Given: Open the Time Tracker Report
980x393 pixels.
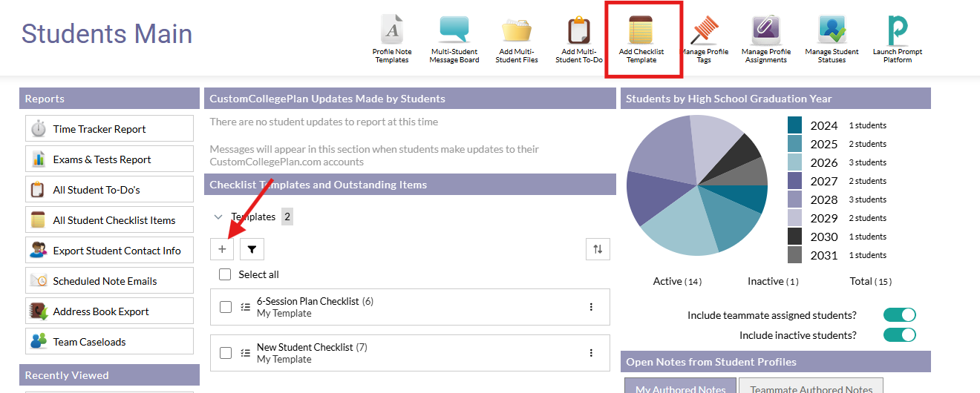Looking at the screenshot, I should click(109, 129).
